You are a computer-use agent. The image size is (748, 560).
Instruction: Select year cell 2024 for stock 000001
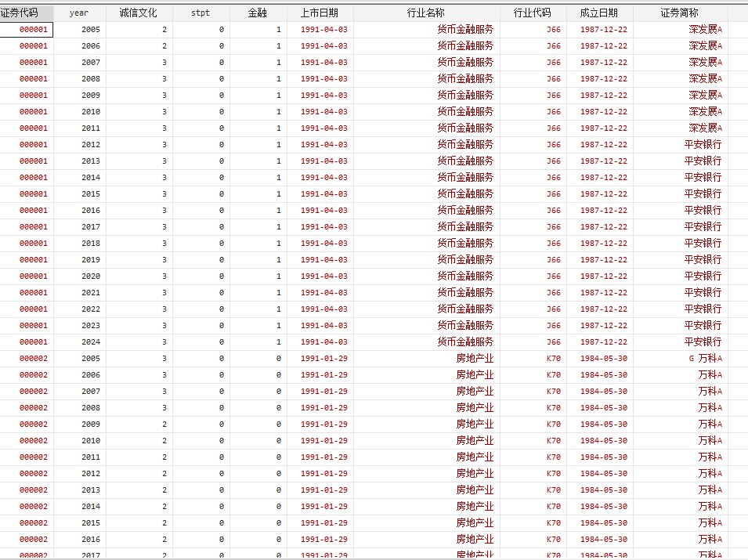[x=90, y=341]
